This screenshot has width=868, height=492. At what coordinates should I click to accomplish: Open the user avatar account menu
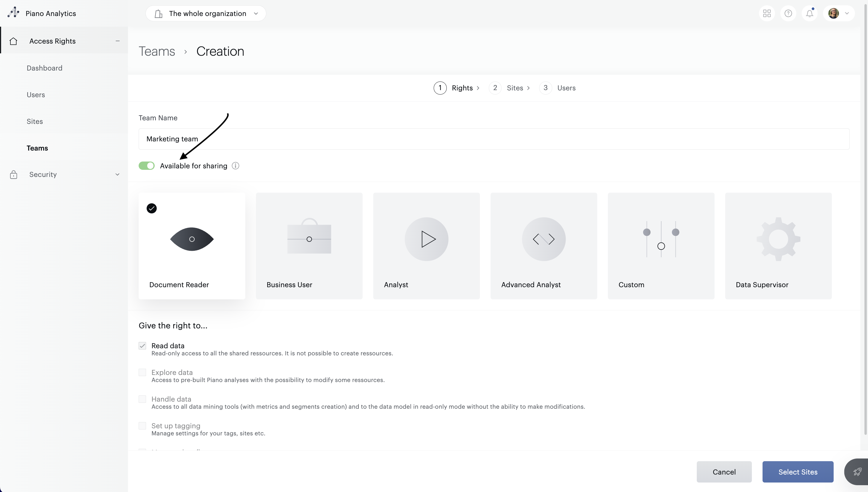[839, 14]
